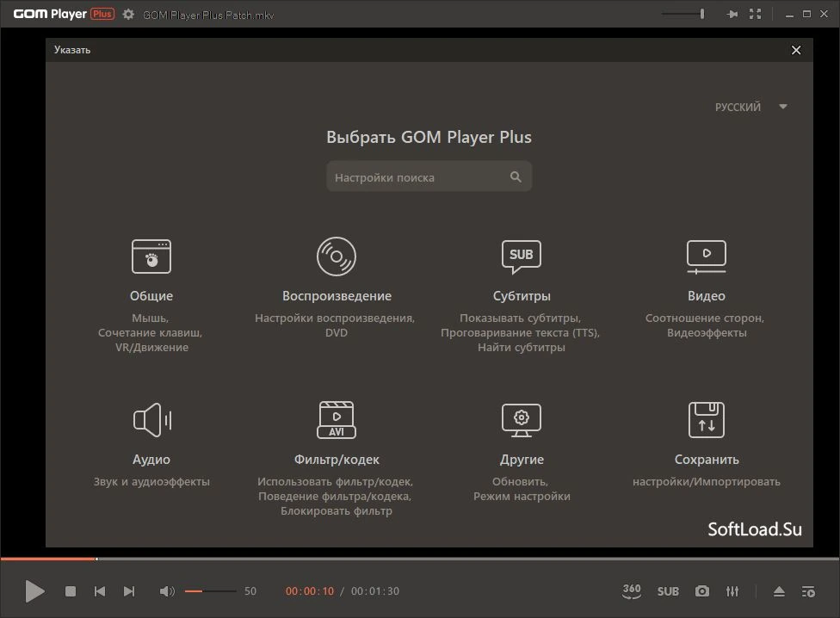Capture a screenshot with camera icon
This screenshot has height=618, width=840.
coord(702,591)
